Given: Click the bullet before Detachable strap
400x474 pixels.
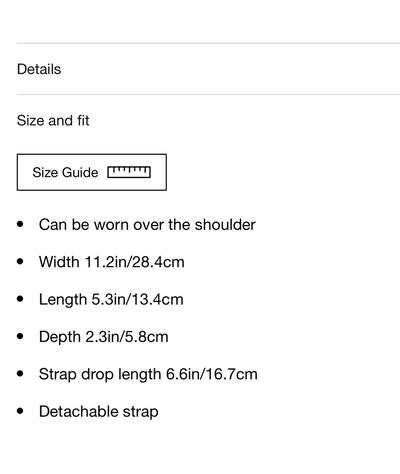Looking at the screenshot, I should click(20, 411).
